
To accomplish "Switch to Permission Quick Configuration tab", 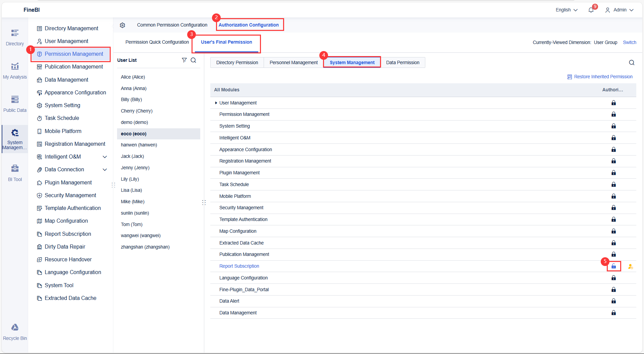I will 157,42.
